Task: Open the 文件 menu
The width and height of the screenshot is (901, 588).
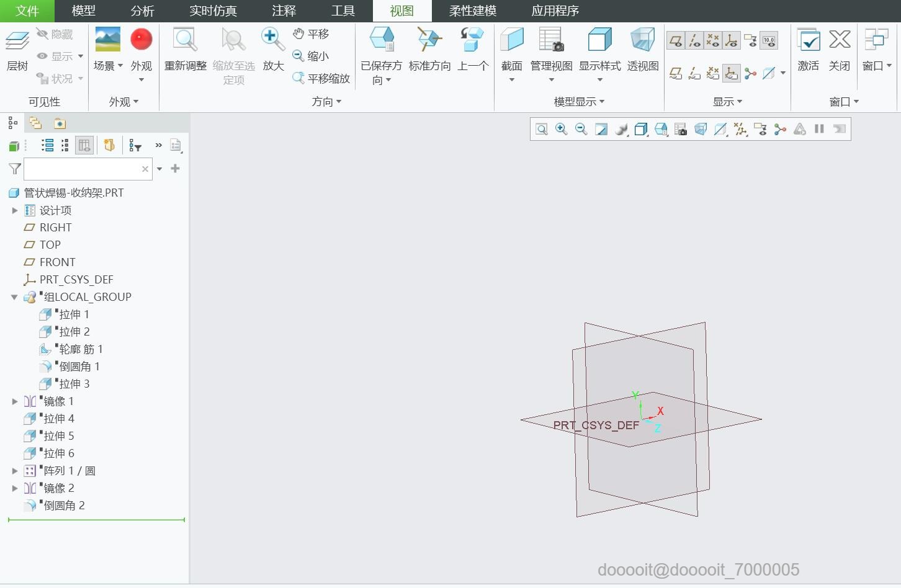Action: pos(27,11)
